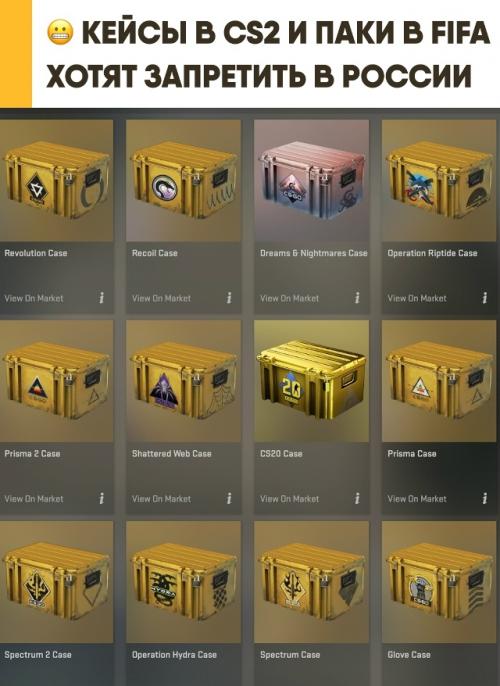This screenshot has width=500, height=686.
Task: Open the Spectrum 2 Case crate image
Action: tap(56, 582)
